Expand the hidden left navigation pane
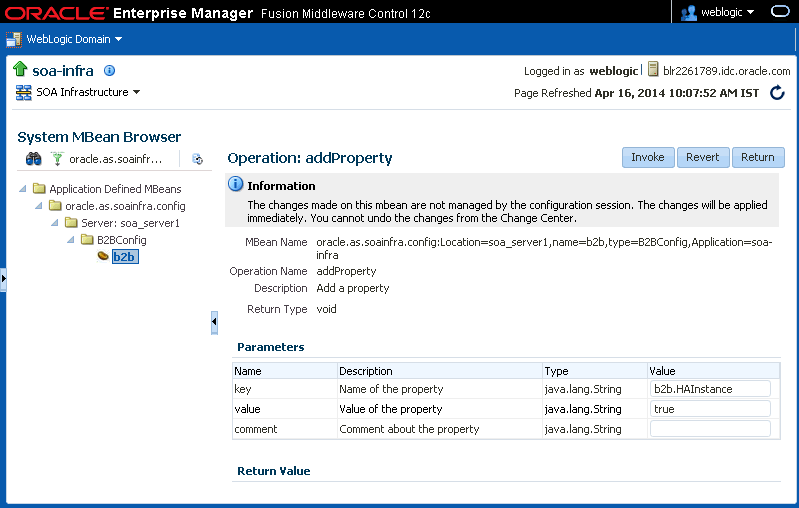The image size is (799, 508). click(3, 279)
